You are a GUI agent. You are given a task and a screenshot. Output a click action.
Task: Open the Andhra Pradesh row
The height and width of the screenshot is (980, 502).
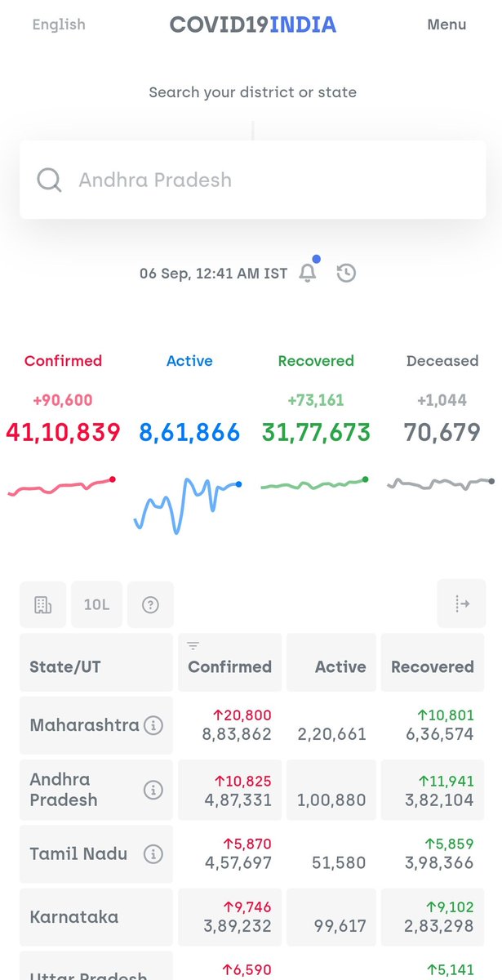tap(251, 790)
